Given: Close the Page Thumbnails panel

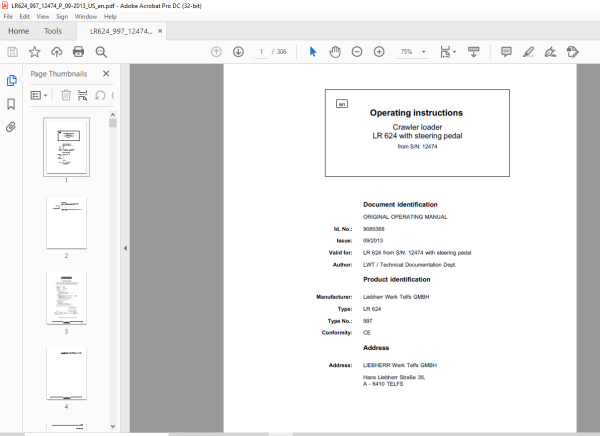Looking at the screenshot, I should click(x=106, y=73).
